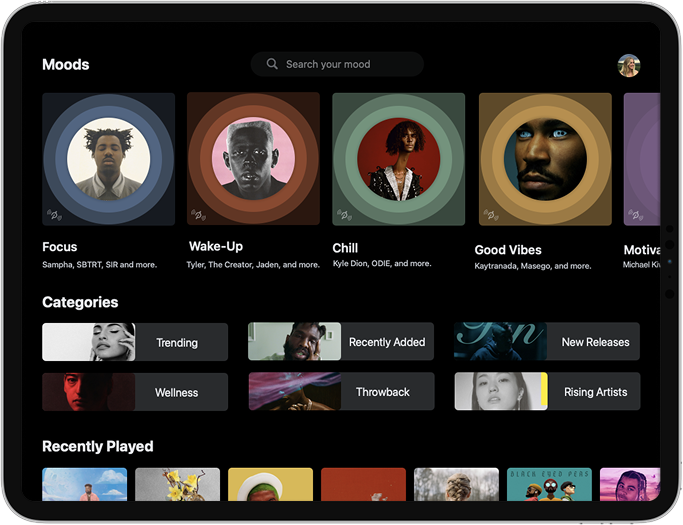The image size is (683, 525).
Task: Type in the 'Search your mood' field
Action: (340, 64)
